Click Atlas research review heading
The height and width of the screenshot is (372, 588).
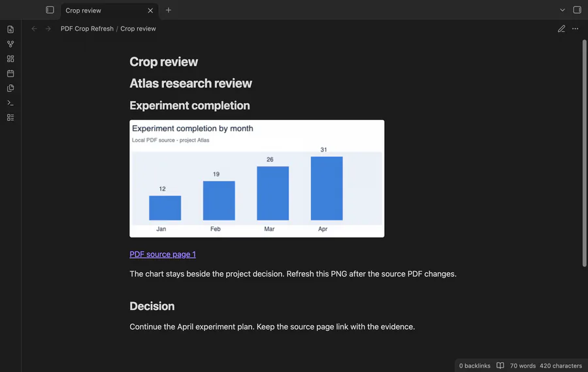(x=191, y=83)
